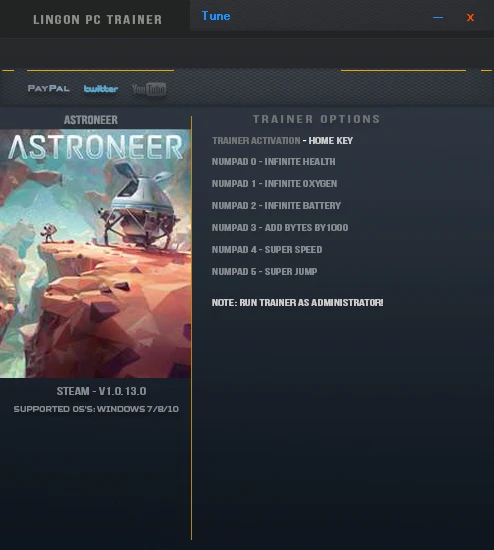Open the PayPal donation link
This screenshot has width=494, height=550.
48,88
